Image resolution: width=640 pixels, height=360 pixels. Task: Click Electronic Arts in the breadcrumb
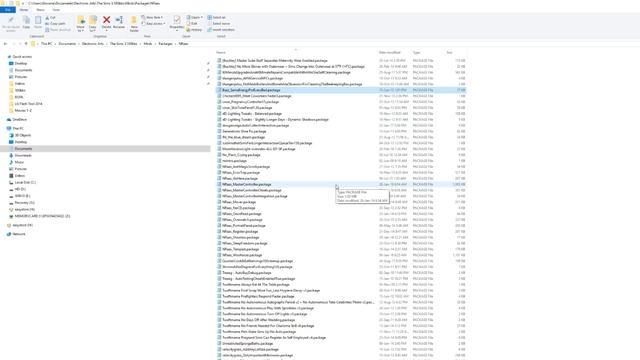click(x=93, y=44)
